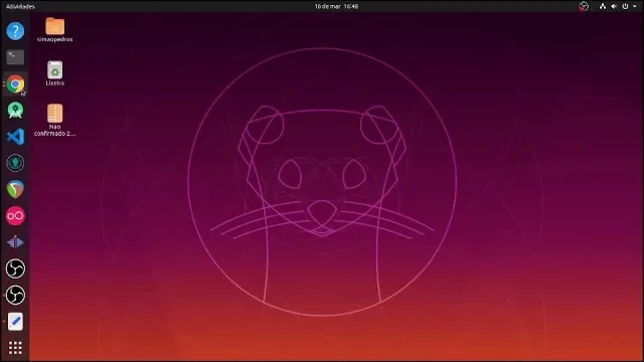
Task: Click the green and orange shield dock icon
Action: (x=15, y=190)
